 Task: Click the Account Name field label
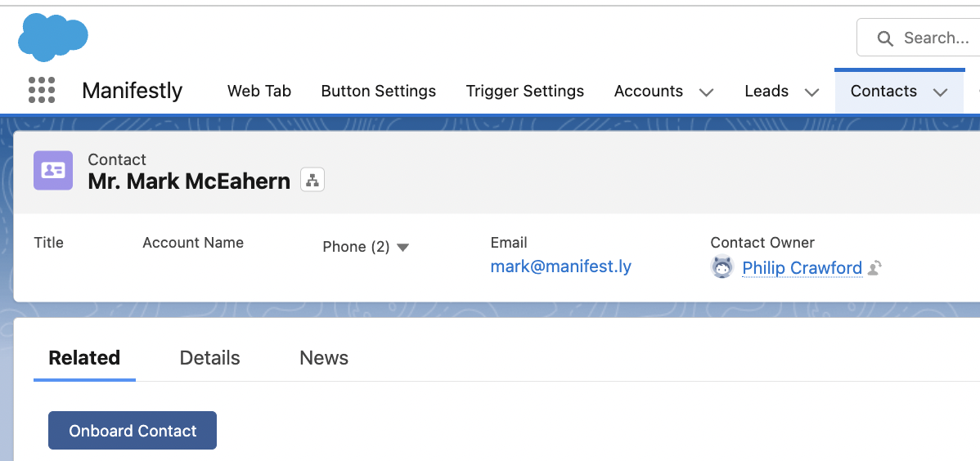click(193, 243)
